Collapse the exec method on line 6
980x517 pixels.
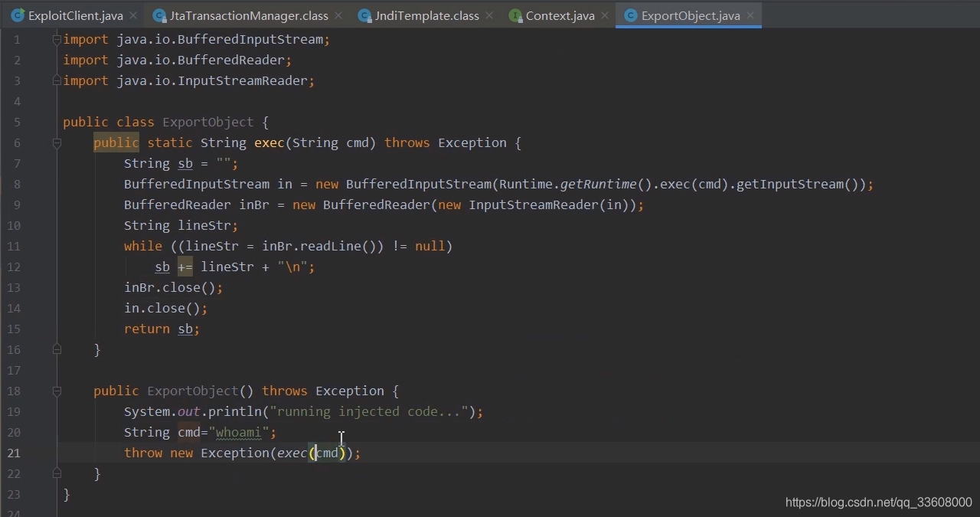pyautogui.click(x=57, y=142)
